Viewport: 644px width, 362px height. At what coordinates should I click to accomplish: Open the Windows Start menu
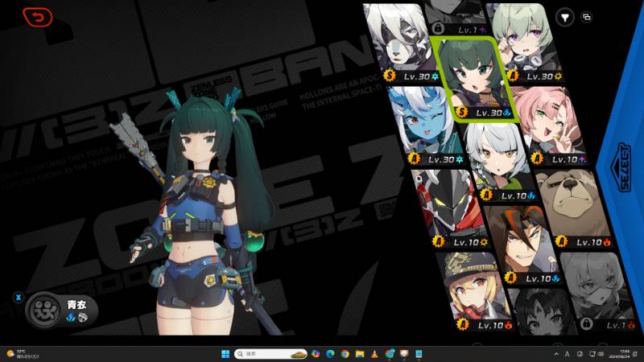tap(225, 354)
